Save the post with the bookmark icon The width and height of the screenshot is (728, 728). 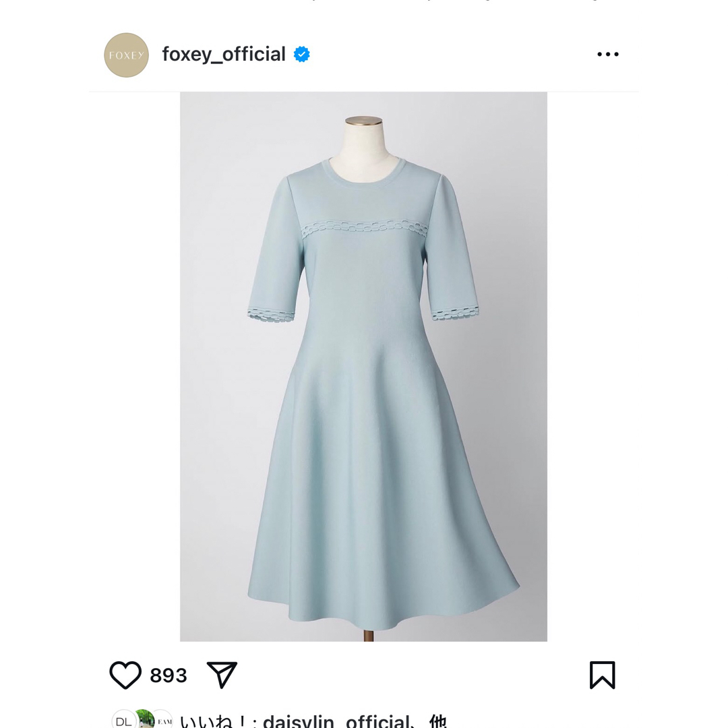602,675
